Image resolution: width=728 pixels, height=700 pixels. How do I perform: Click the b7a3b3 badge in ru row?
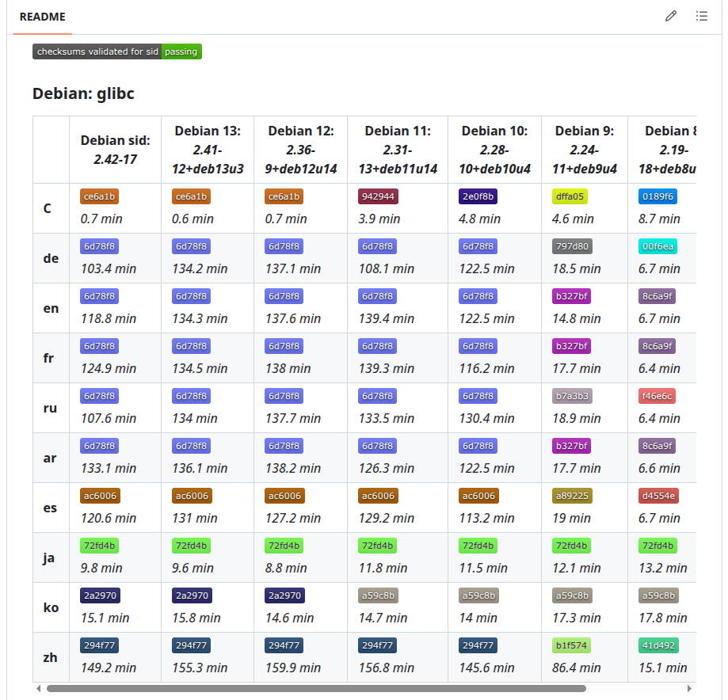click(572, 396)
